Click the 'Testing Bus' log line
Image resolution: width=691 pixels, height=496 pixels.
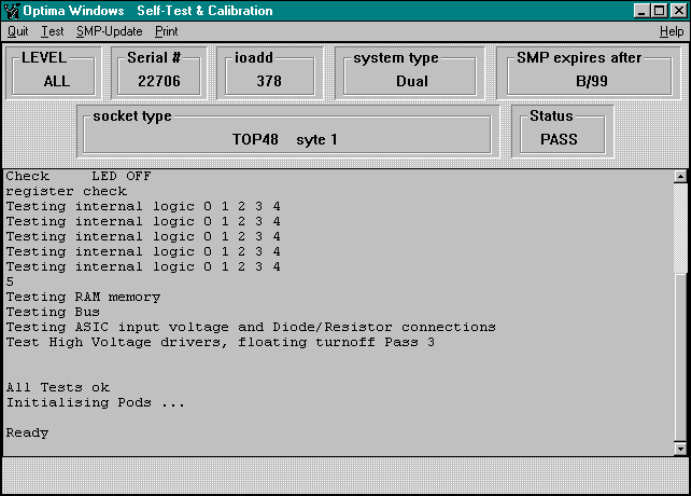point(52,312)
